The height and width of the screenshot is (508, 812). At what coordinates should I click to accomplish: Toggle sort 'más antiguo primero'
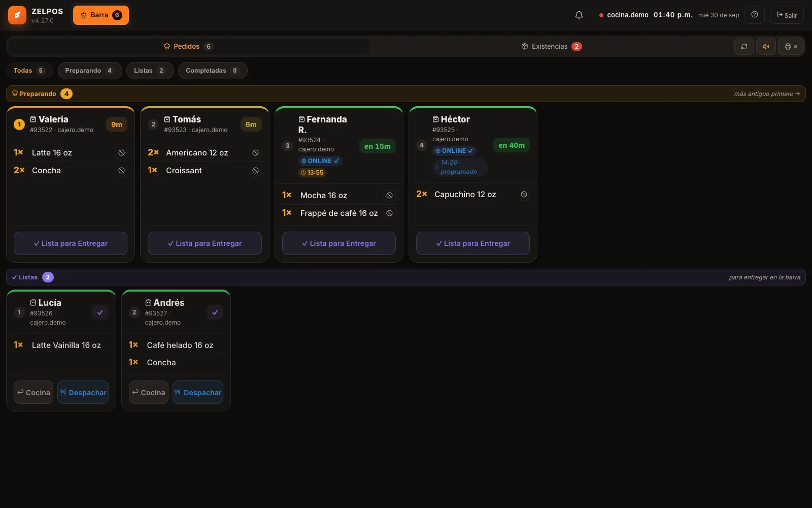point(767,94)
